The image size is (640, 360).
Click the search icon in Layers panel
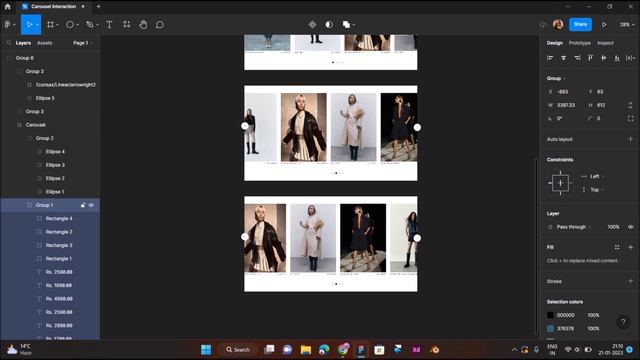click(9, 43)
